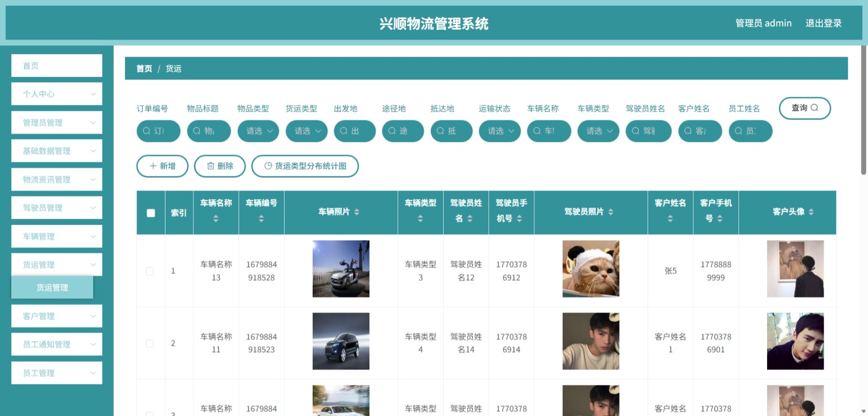Open 首页 in the sidebar
The height and width of the screenshot is (416, 868).
click(57, 66)
